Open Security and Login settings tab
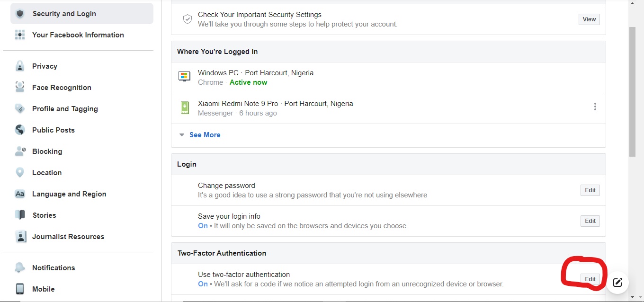This screenshot has width=644, height=302. tap(64, 14)
